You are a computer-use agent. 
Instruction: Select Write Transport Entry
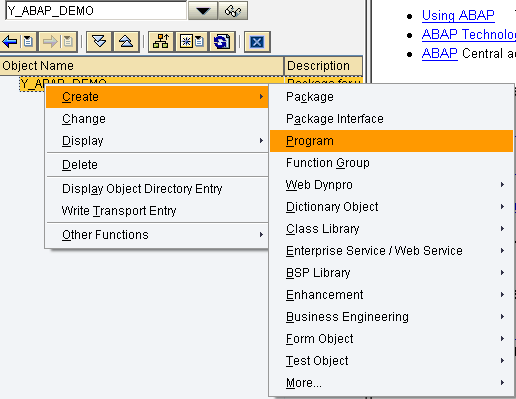click(157, 211)
